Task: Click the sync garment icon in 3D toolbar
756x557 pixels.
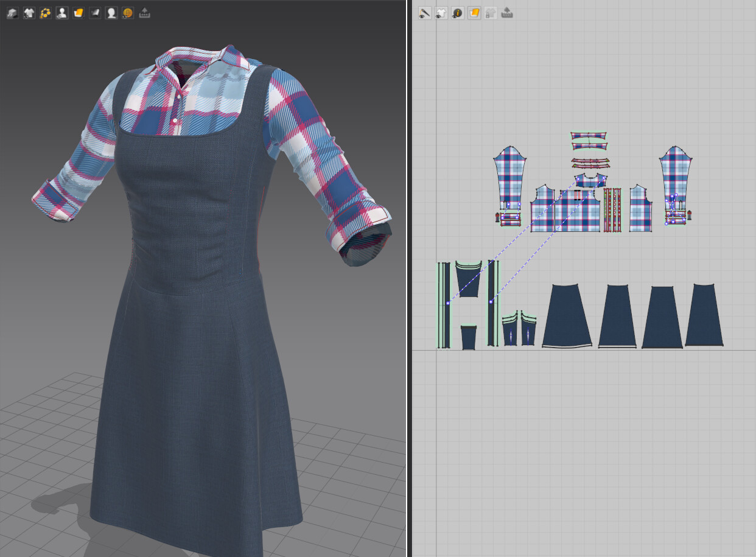Action: (x=144, y=12)
